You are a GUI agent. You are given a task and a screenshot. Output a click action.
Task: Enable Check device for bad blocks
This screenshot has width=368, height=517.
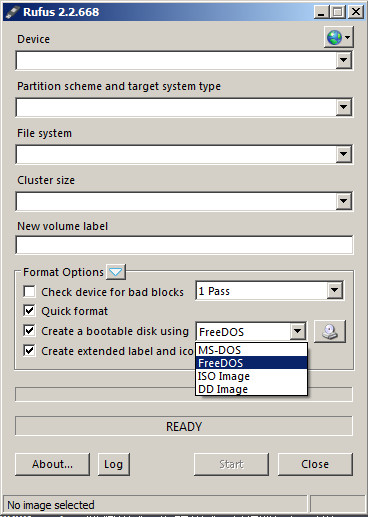click(x=29, y=291)
